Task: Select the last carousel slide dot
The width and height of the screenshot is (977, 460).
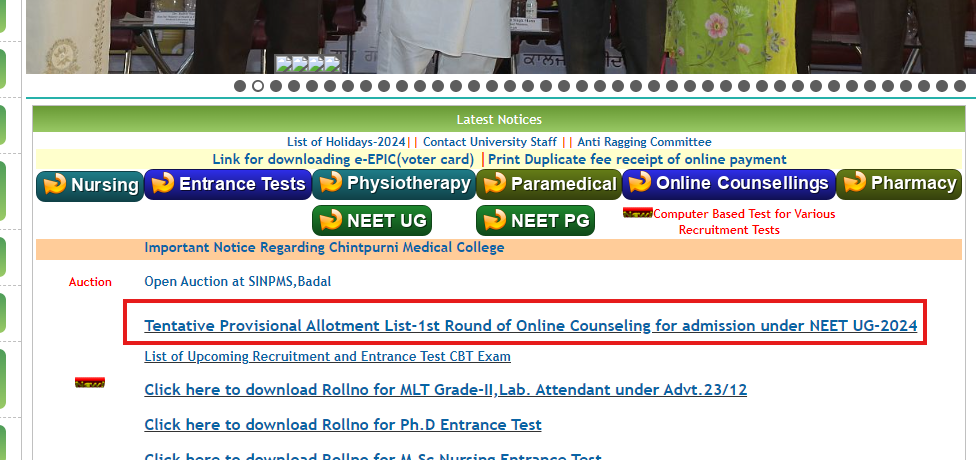Action: [x=960, y=86]
